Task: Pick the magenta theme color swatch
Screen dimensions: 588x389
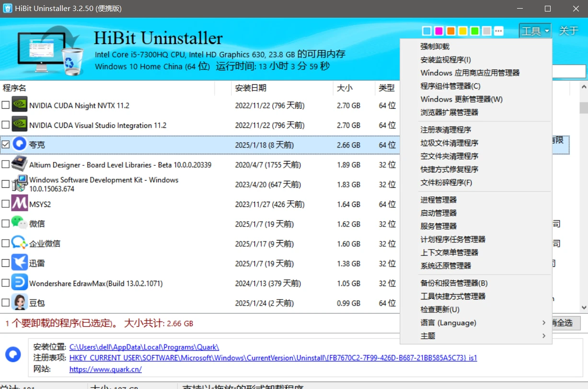Action: point(438,31)
